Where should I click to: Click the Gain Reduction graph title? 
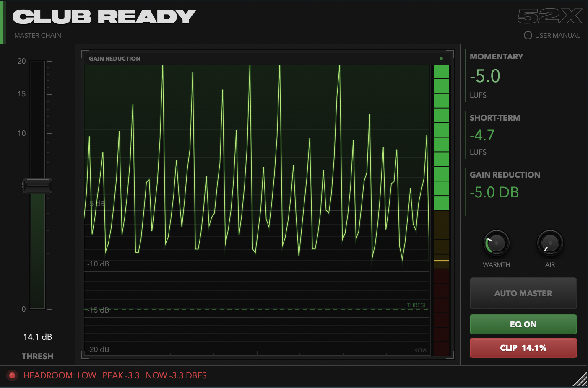pos(114,59)
